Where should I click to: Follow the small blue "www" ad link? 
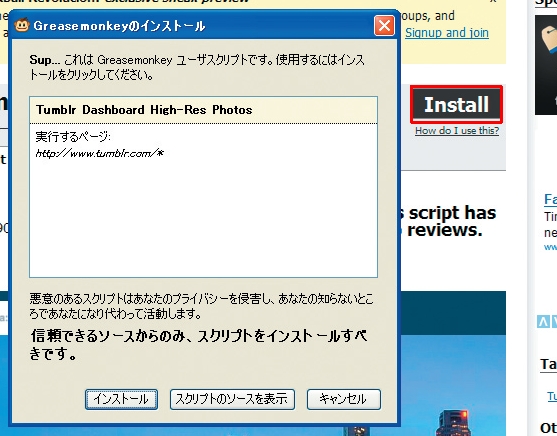[x=550, y=246]
